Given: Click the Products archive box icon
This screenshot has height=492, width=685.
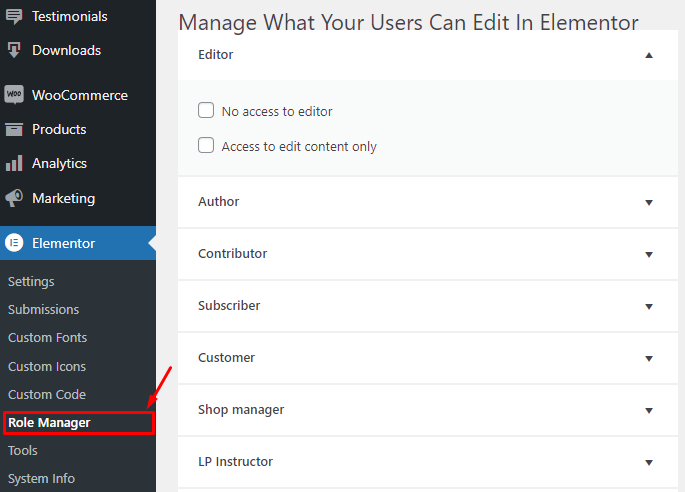Looking at the screenshot, I should click(14, 129).
